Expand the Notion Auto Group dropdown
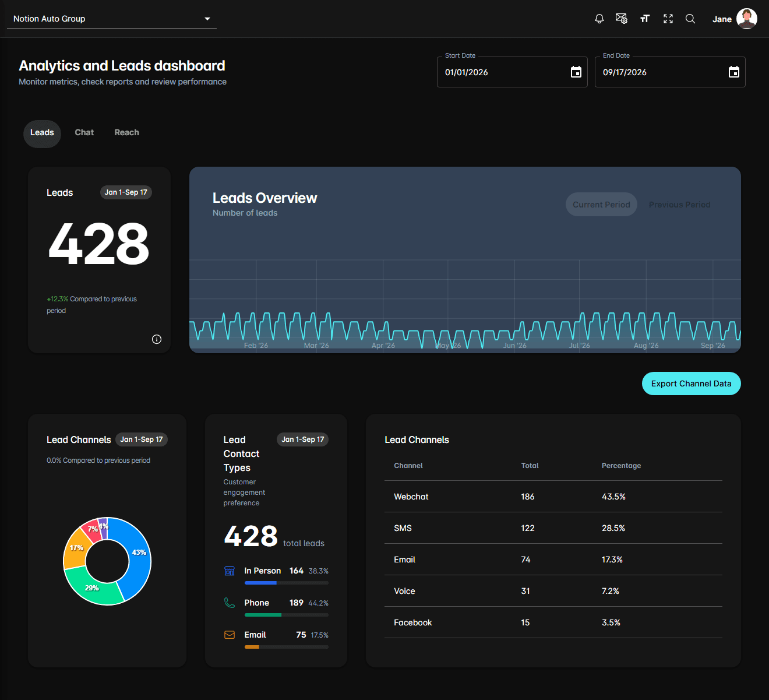 pos(111,19)
